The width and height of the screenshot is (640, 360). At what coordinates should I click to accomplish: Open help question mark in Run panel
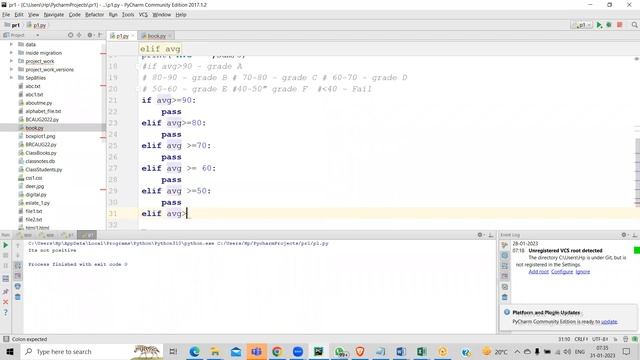tap(6, 313)
